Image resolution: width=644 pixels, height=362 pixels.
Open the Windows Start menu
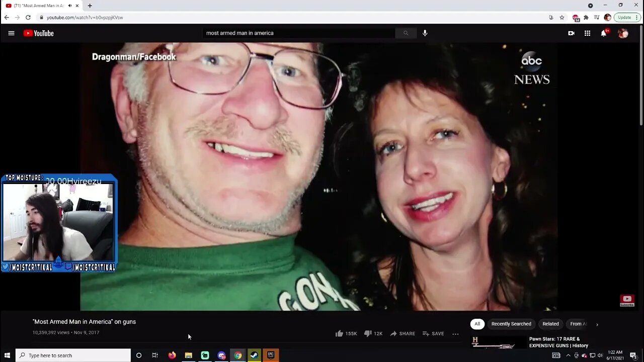(7, 355)
